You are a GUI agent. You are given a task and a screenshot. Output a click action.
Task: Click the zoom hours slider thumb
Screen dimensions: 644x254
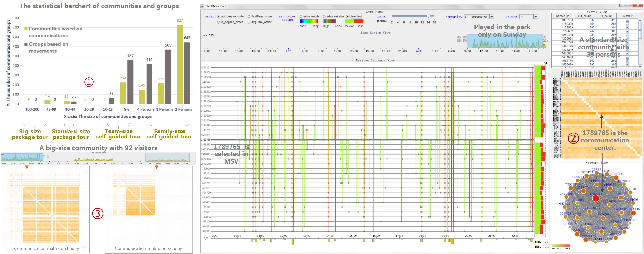click(428, 16)
